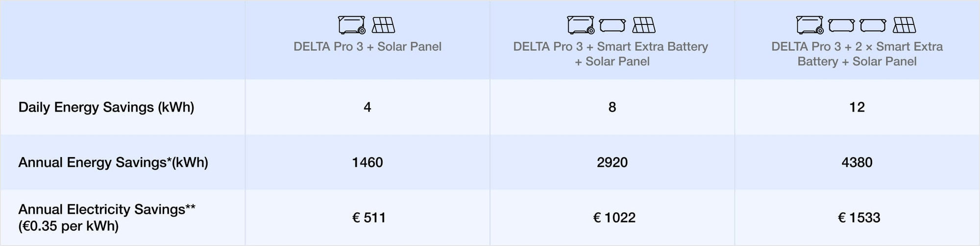Click the first extra battery icon in third column
Screen dimensions: 980x246
tap(841, 25)
